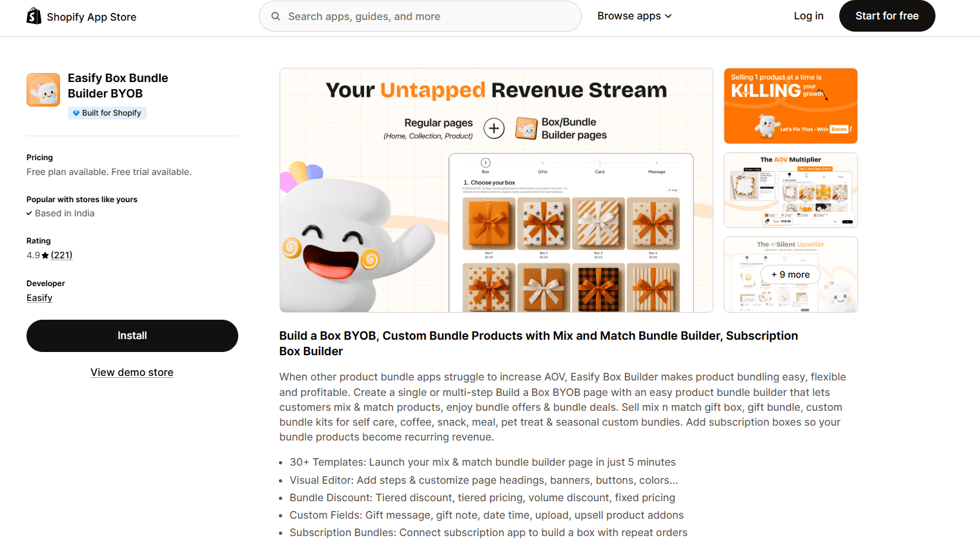Screen dimensions: 980x549
Task: Click the Easify Box Bundle app icon
Action: 43,90
